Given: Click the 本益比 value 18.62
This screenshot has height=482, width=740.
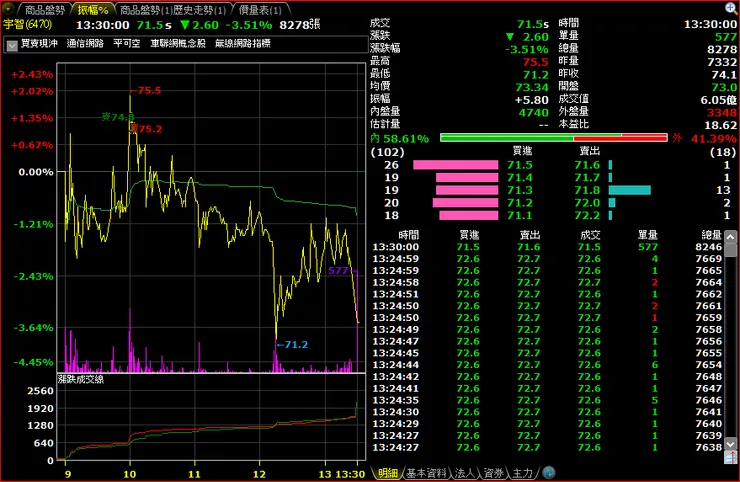Looking at the screenshot, I should pos(720,125).
